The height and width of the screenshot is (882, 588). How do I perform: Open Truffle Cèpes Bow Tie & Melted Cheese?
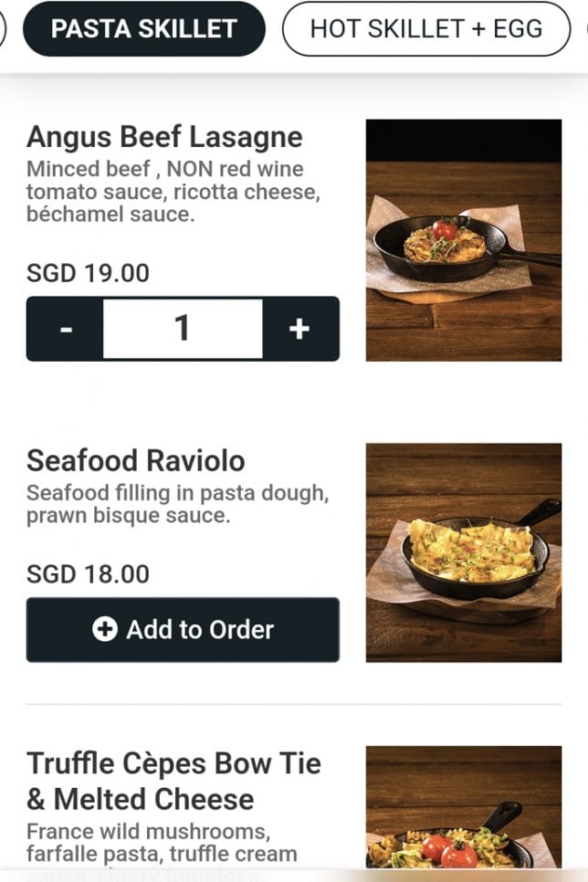tap(173, 781)
